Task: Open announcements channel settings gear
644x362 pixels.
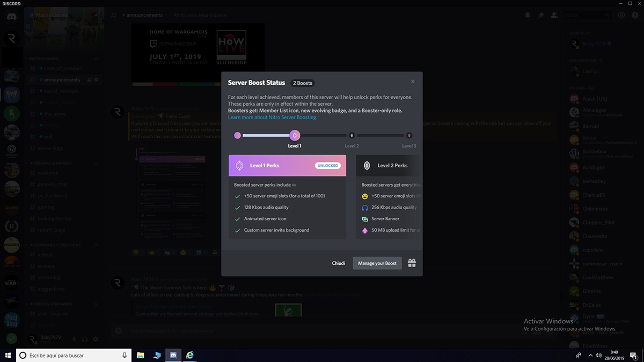Action: 96,80
